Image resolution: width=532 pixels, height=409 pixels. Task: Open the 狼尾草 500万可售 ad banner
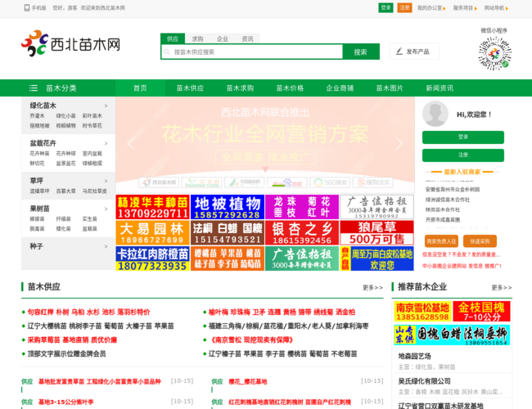pyautogui.click(x=377, y=232)
